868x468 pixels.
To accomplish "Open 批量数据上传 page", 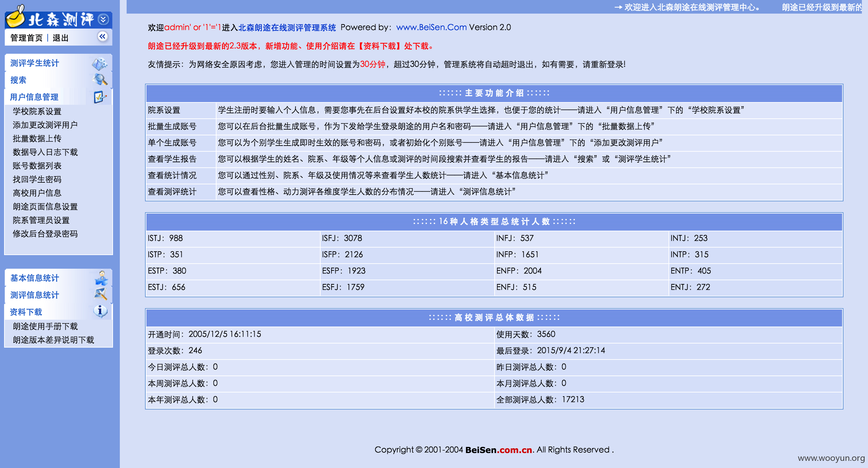I will (37, 138).
